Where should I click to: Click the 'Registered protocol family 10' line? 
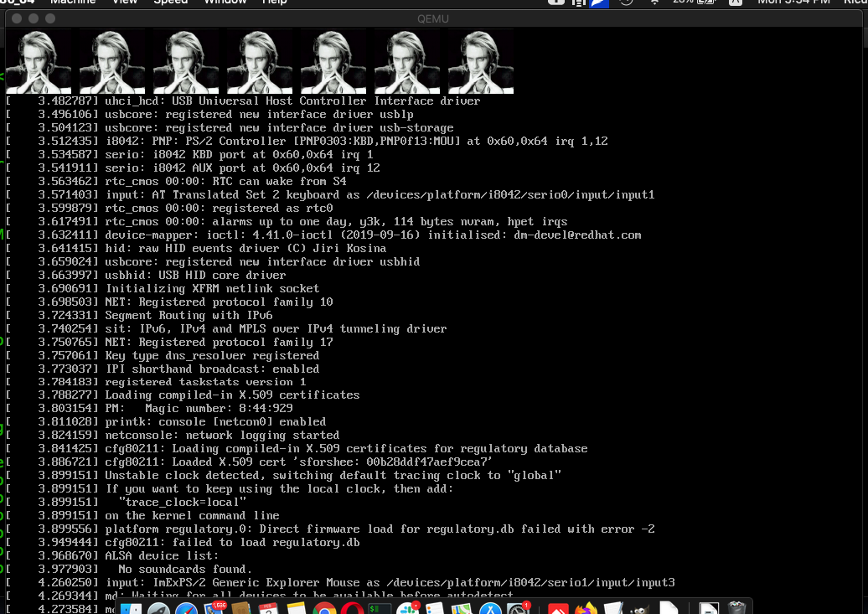(x=169, y=302)
